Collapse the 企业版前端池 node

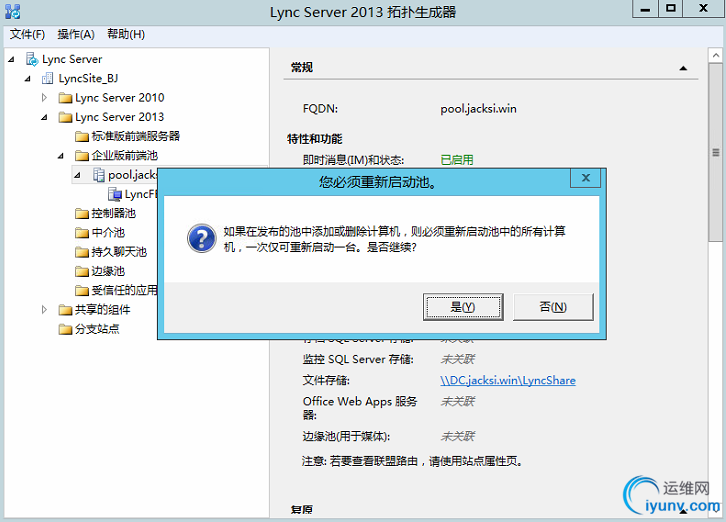(61, 156)
